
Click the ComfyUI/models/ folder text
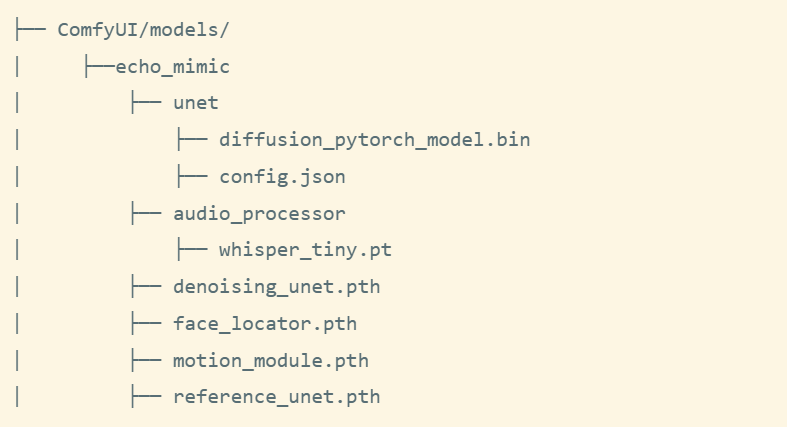pos(143,30)
